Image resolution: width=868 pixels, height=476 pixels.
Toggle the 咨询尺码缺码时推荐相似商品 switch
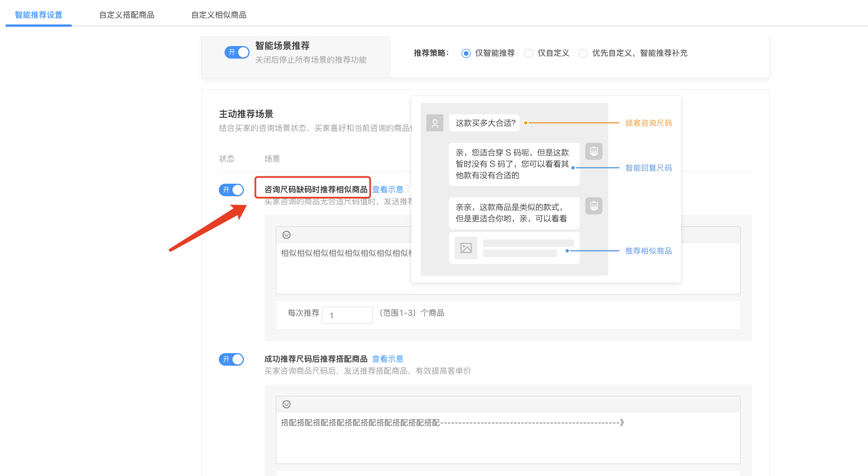pyautogui.click(x=231, y=190)
